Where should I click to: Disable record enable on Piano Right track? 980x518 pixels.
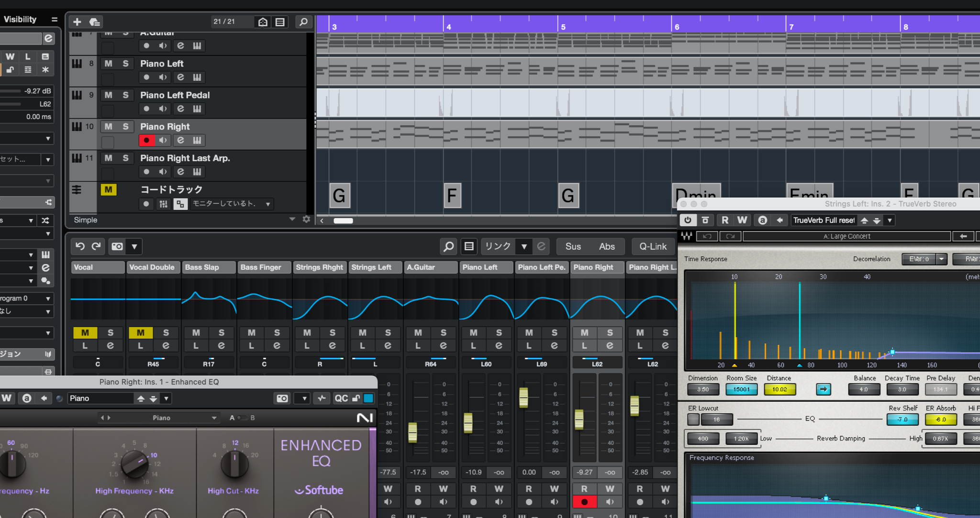click(x=146, y=140)
